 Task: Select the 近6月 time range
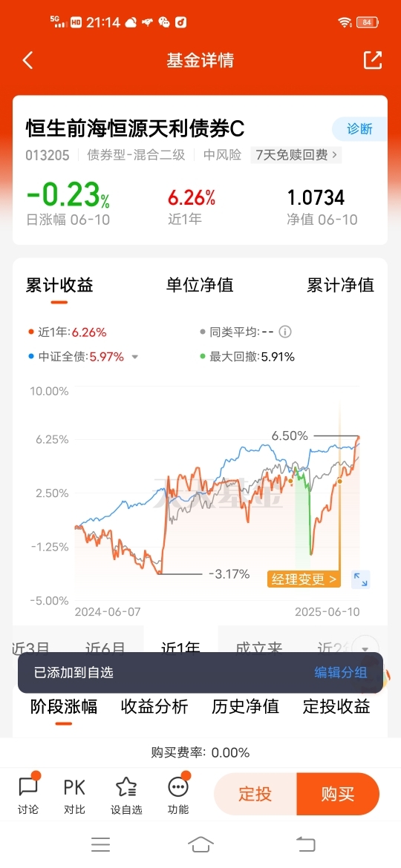pyautogui.click(x=105, y=645)
